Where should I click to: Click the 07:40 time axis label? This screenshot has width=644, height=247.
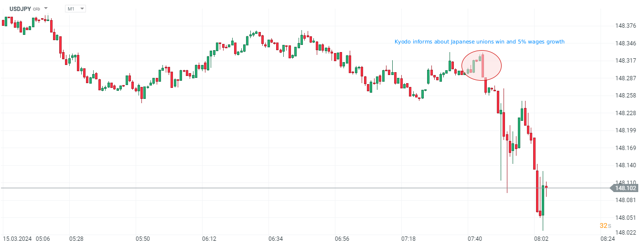click(x=474, y=238)
